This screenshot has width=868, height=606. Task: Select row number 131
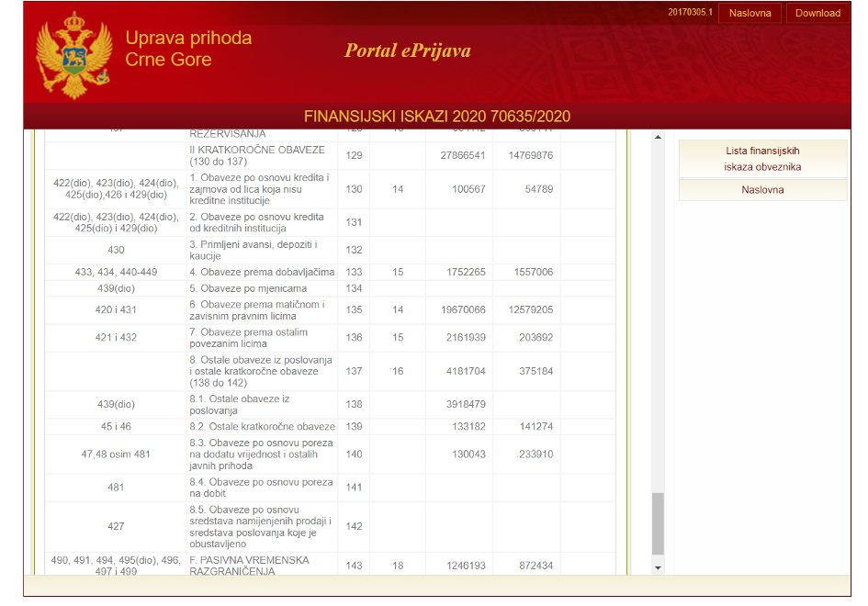coord(354,222)
